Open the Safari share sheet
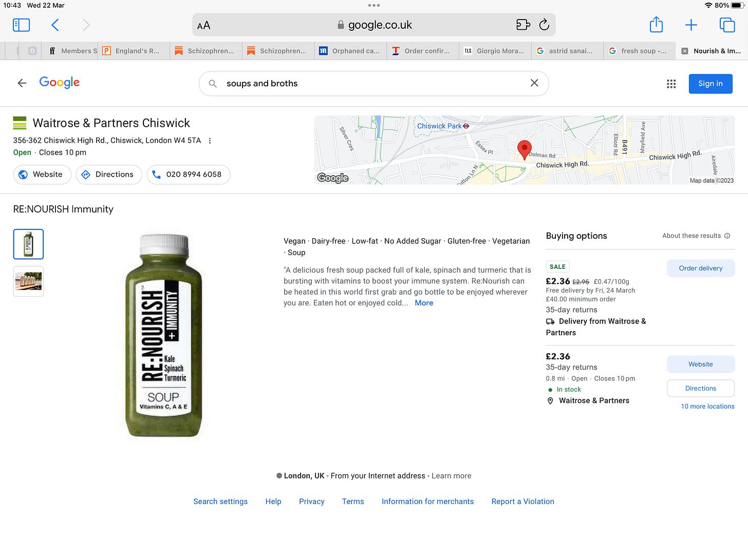This screenshot has width=748, height=560. coord(656,24)
